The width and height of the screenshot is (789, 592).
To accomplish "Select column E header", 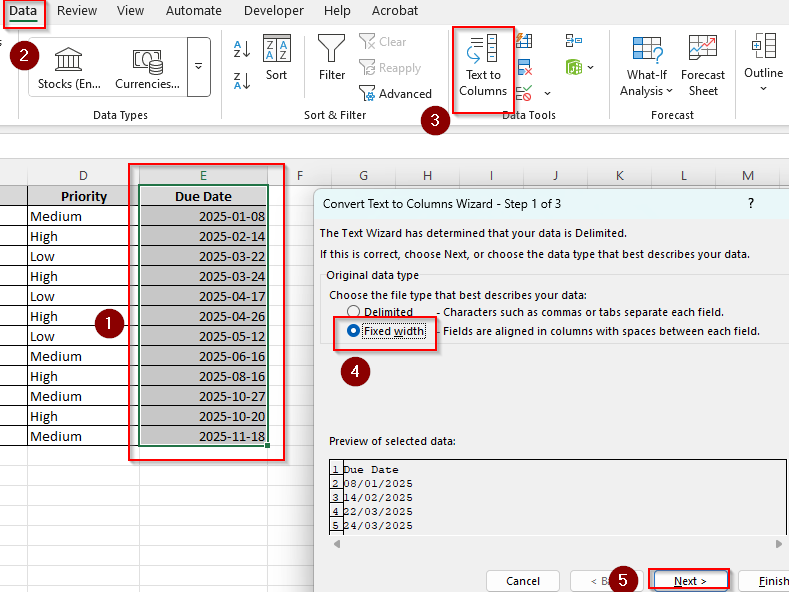I will coord(203,176).
